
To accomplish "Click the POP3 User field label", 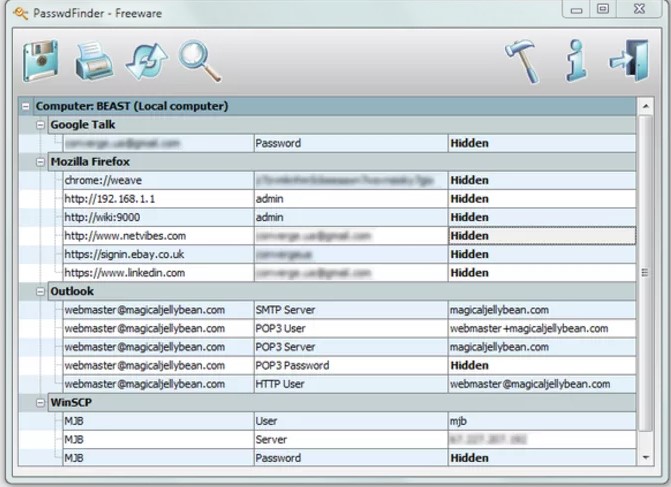I will pyautogui.click(x=351, y=329).
